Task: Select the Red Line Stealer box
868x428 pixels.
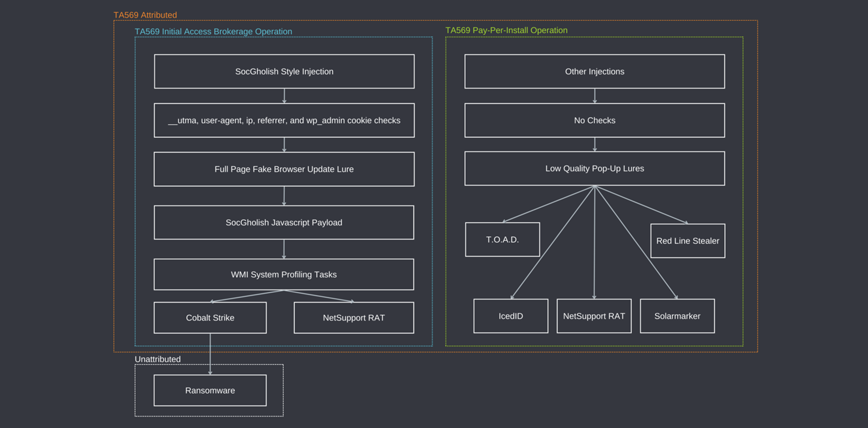Action: (x=688, y=241)
